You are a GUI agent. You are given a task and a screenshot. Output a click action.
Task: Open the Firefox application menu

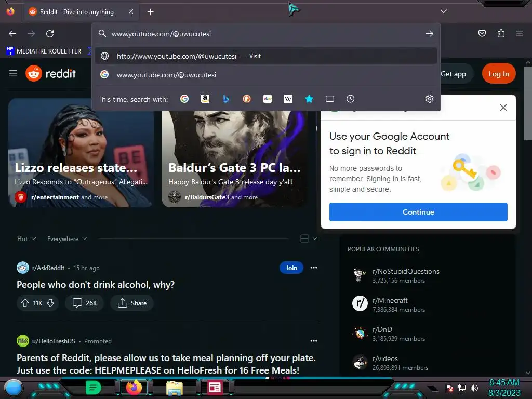(520, 33)
